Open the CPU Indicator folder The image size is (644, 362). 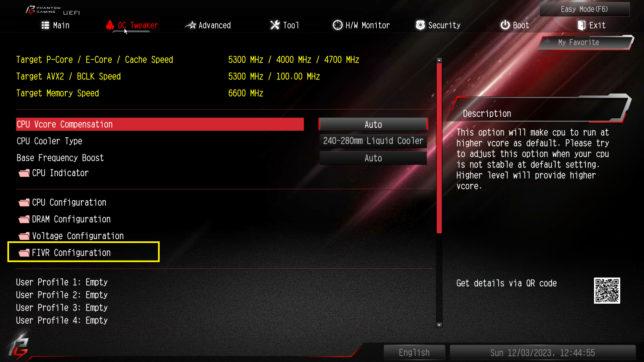tap(54, 173)
